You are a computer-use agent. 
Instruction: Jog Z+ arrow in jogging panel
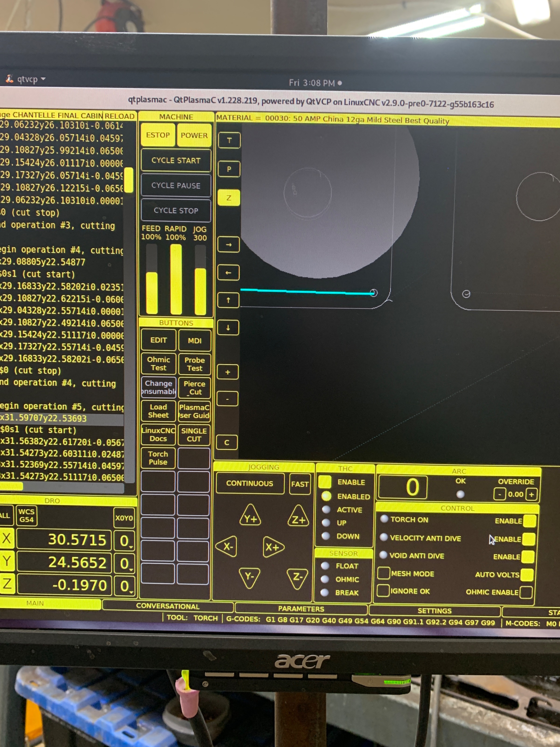(298, 517)
